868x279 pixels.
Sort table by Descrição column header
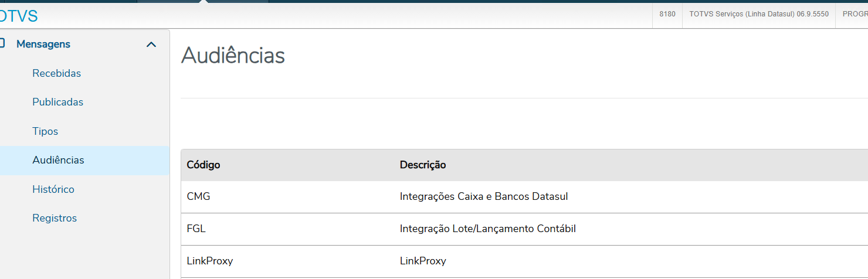423,165
